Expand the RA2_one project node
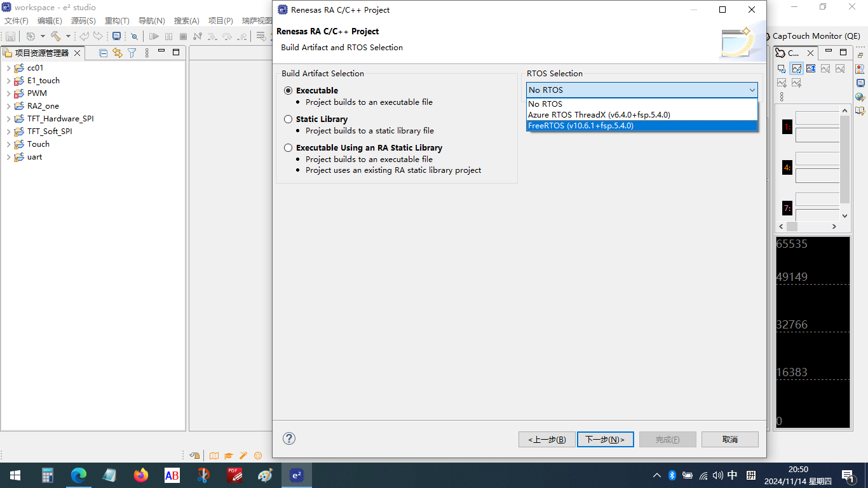Image resolution: width=868 pixels, height=488 pixels. [x=8, y=106]
